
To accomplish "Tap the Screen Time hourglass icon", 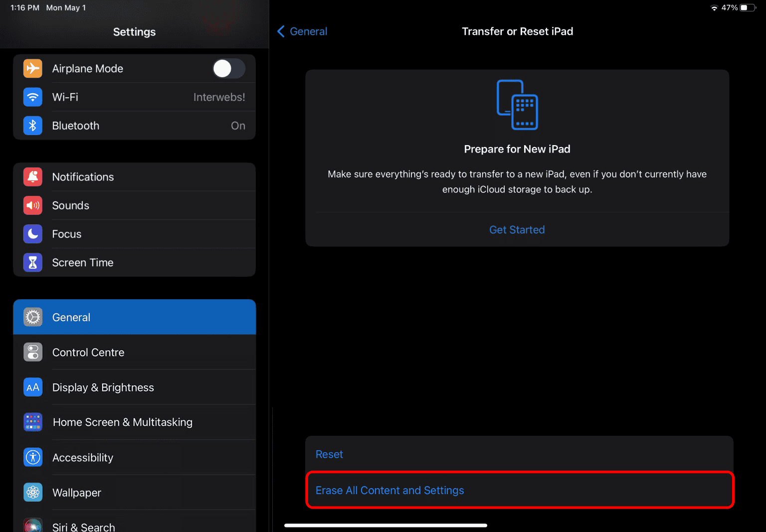I will (33, 262).
